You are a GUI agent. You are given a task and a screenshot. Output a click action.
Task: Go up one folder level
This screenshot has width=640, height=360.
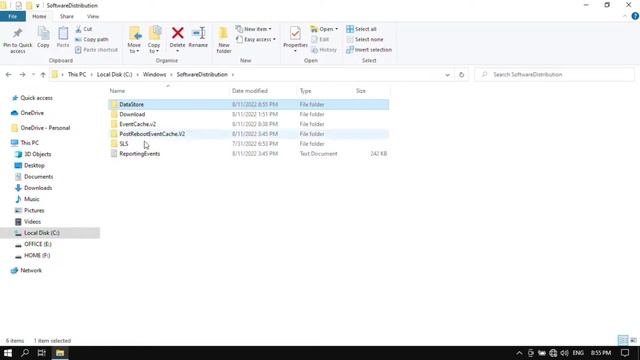click(x=43, y=75)
